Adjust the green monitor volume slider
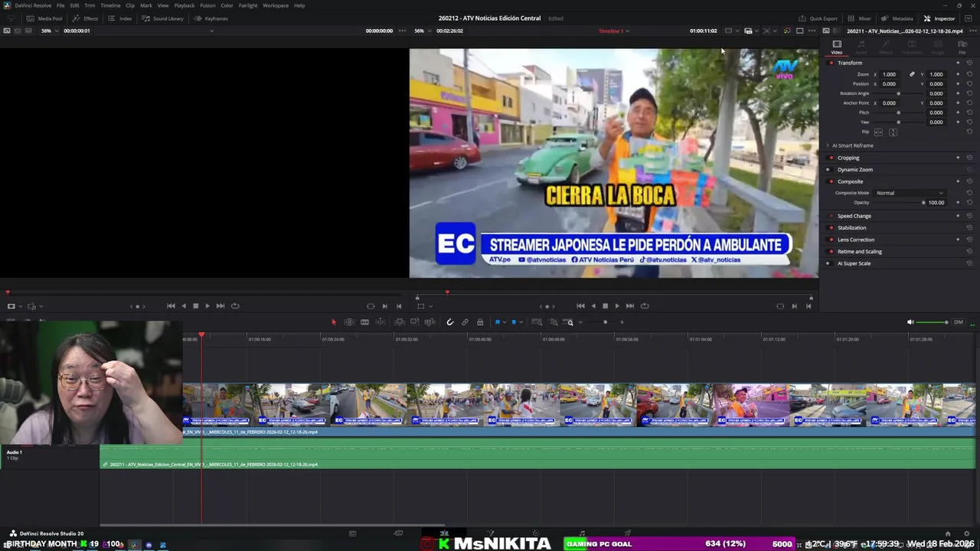Viewport: 980px width, 551px height. (932, 322)
